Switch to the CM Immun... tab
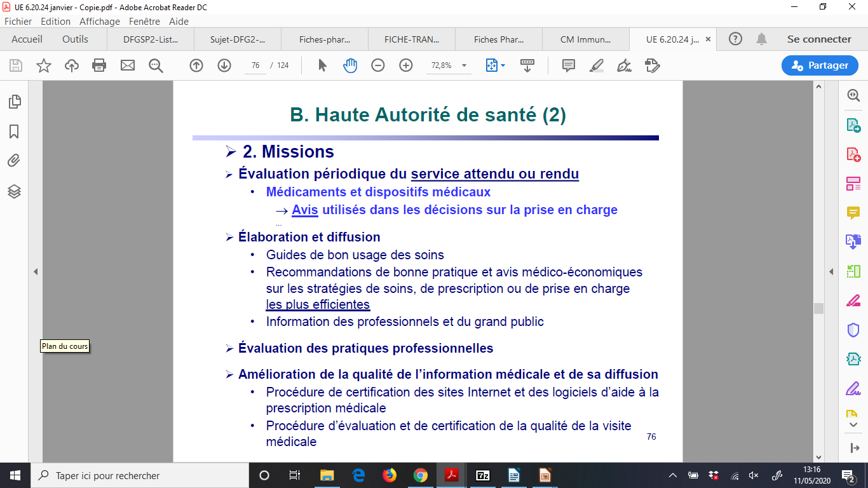The image size is (868, 488). point(585,39)
